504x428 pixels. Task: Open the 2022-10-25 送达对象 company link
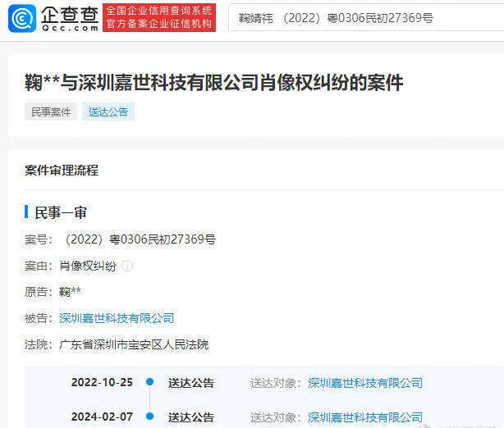[364, 383]
